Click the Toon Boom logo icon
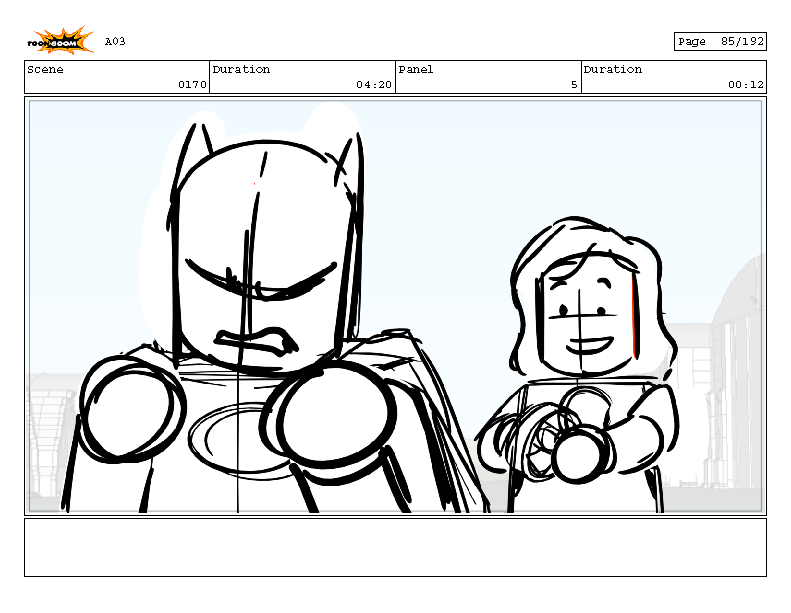Image resolution: width=791 pixels, height=613 pixels. 60,40
